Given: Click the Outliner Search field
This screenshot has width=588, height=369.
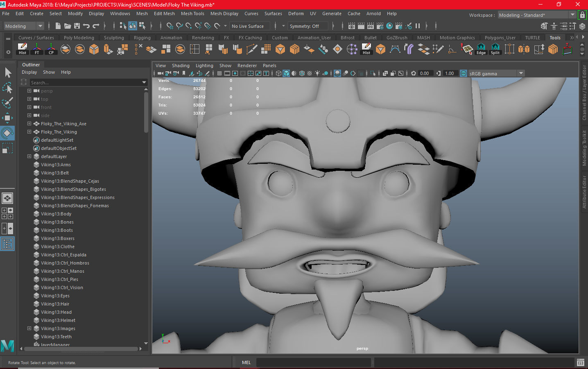Looking at the screenshot, I should pyautogui.click(x=85, y=82).
